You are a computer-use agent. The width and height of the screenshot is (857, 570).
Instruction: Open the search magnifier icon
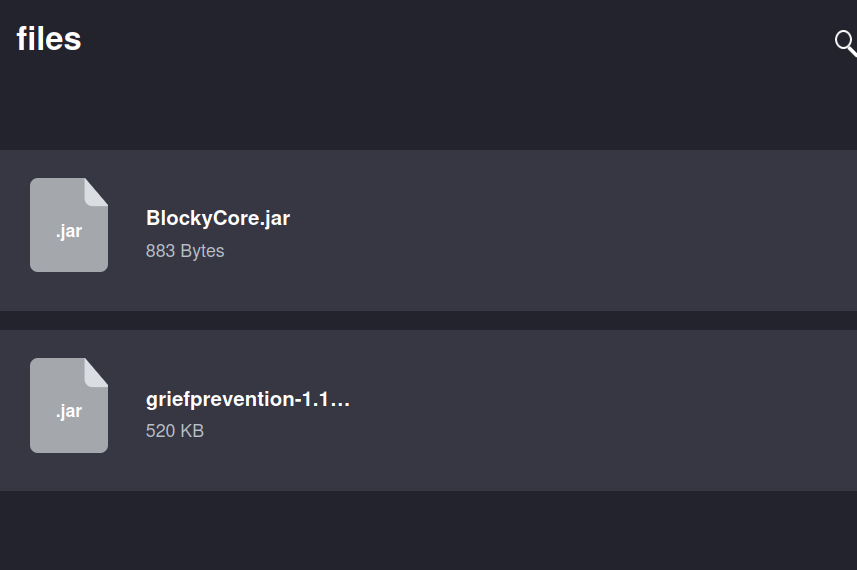tap(845, 42)
